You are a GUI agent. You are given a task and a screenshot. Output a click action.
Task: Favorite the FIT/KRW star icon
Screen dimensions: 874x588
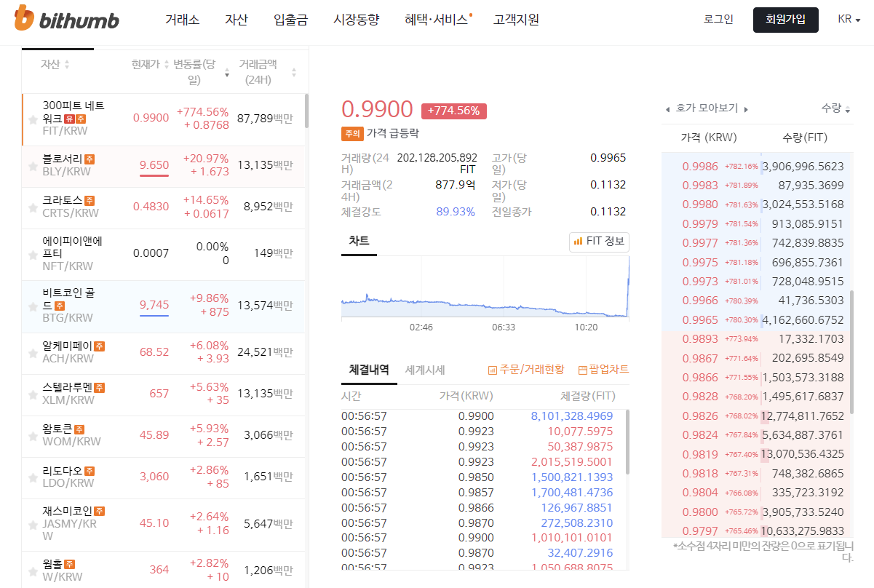(33, 119)
